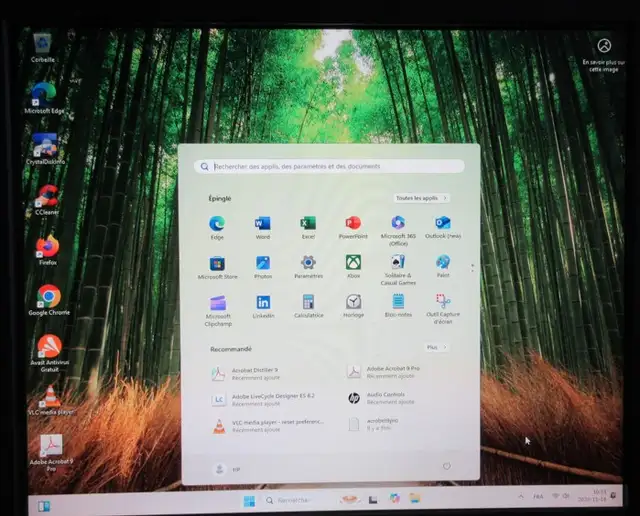The width and height of the screenshot is (640, 516).
Task: Open Edge from the pinned apps
Action: pos(217,228)
